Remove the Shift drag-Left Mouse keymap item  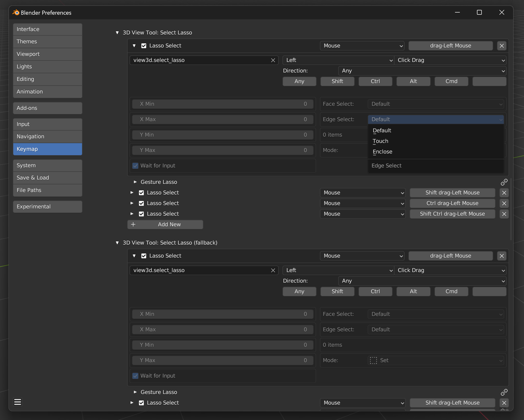coord(504,193)
